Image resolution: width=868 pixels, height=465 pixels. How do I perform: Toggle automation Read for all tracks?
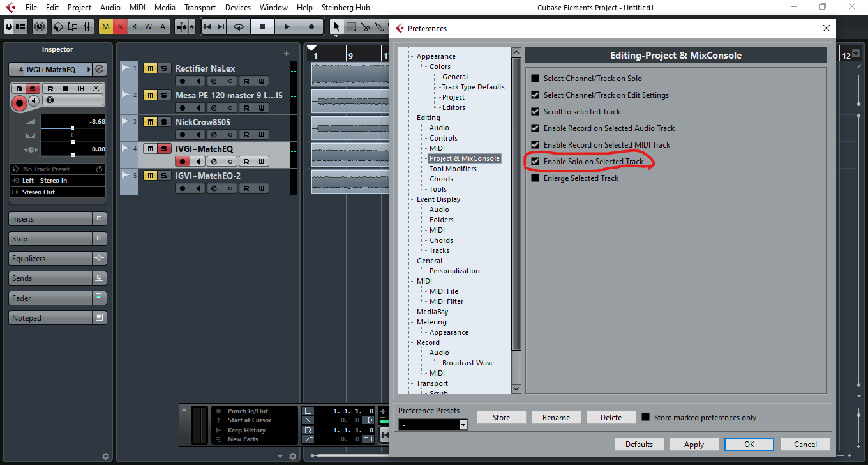pyautogui.click(x=134, y=27)
